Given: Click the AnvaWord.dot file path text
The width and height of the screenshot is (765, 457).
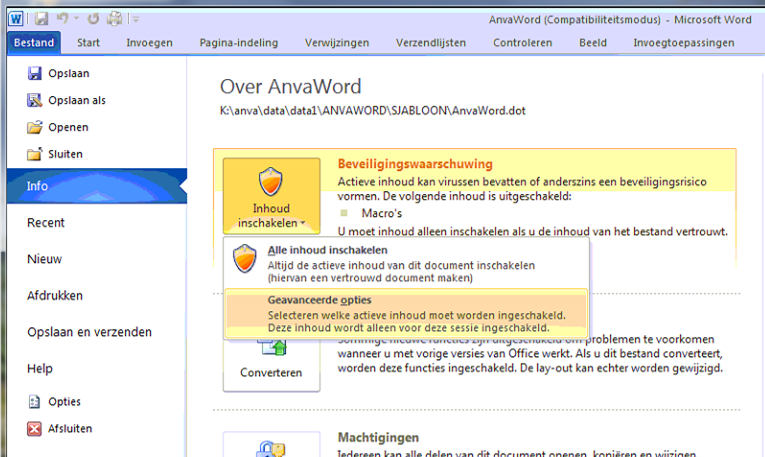Looking at the screenshot, I should click(x=373, y=111).
